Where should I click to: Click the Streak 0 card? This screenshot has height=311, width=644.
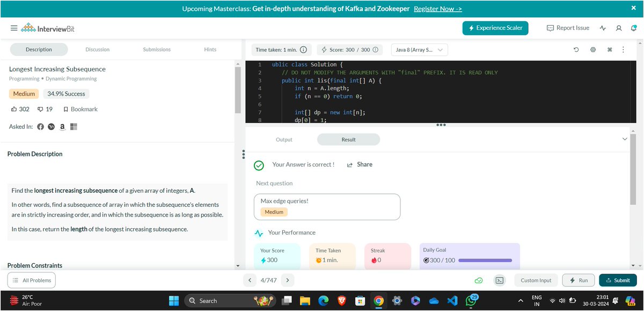(x=387, y=256)
